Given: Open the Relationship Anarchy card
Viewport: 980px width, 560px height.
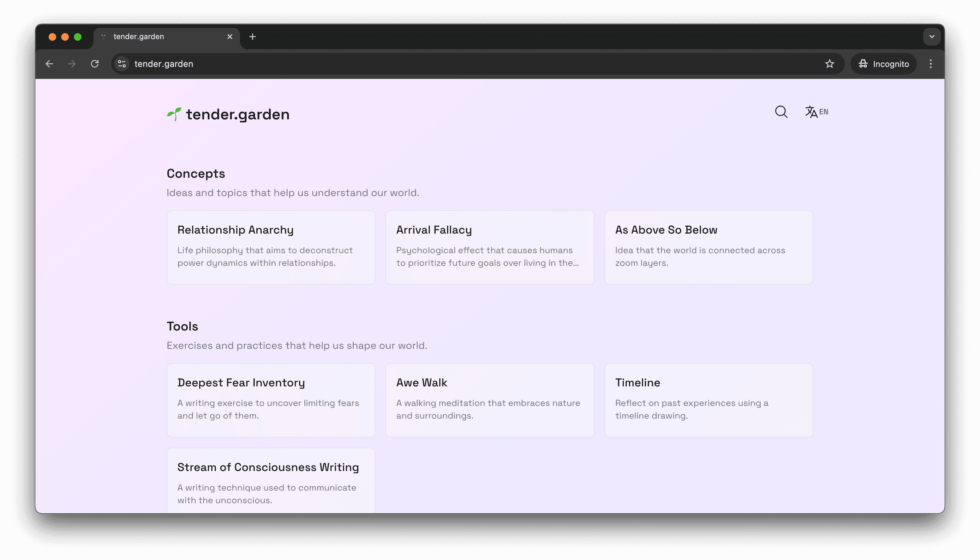Looking at the screenshot, I should pyautogui.click(x=271, y=247).
